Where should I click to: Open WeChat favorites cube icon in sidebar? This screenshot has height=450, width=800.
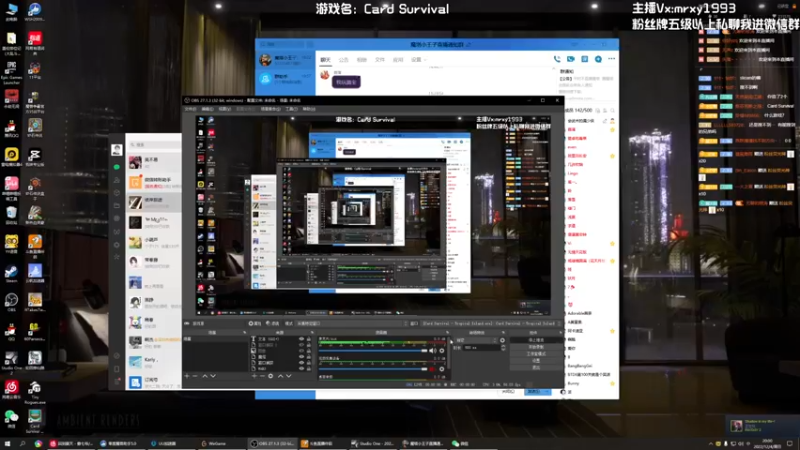pos(117,193)
